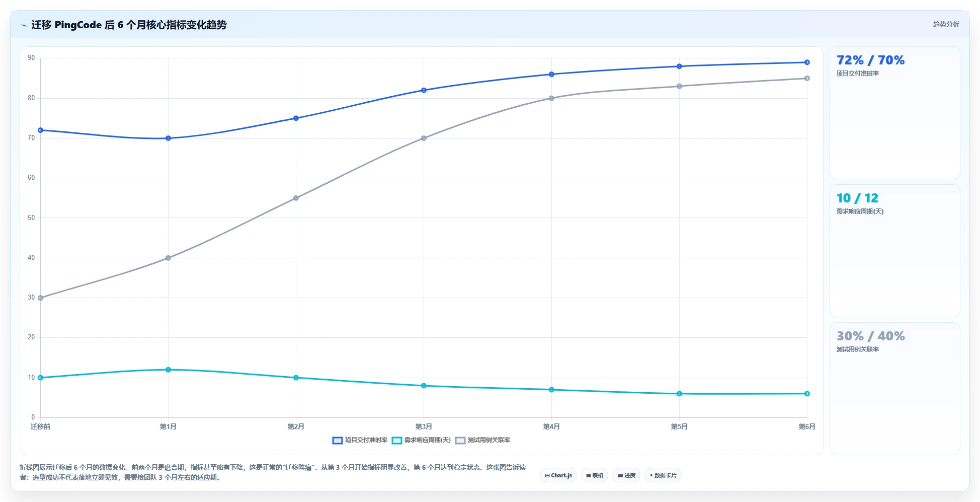Hide the 项目交付准时率 series via its legend text
This screenshot has height=502, width=980.
[x=366, y=440]
